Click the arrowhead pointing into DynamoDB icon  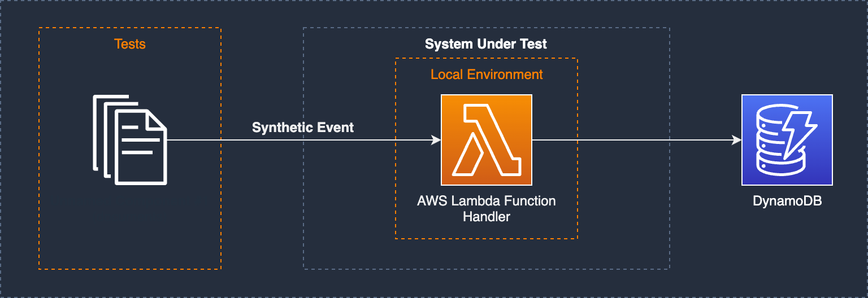(x=737, y=140)
